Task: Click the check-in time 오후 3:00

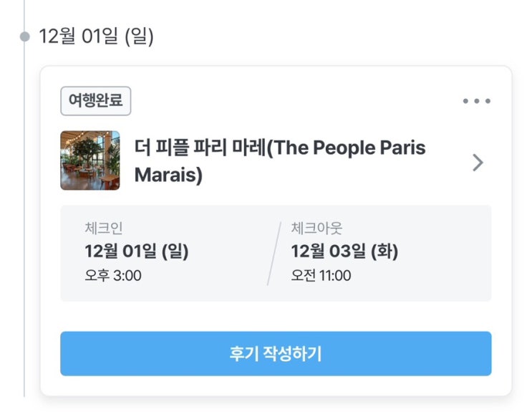Action: 113,275
